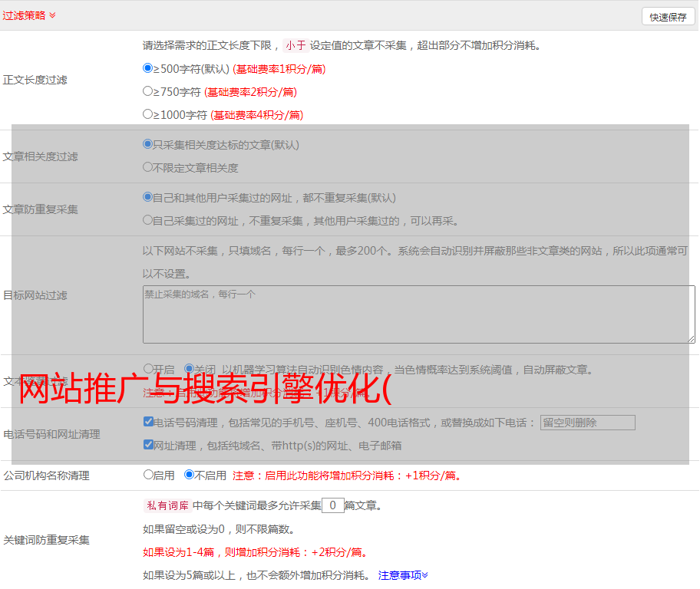700x589 pixels.
Task: Choose 只采集相关度达标的文章 option
Action: tap(148, 144)
